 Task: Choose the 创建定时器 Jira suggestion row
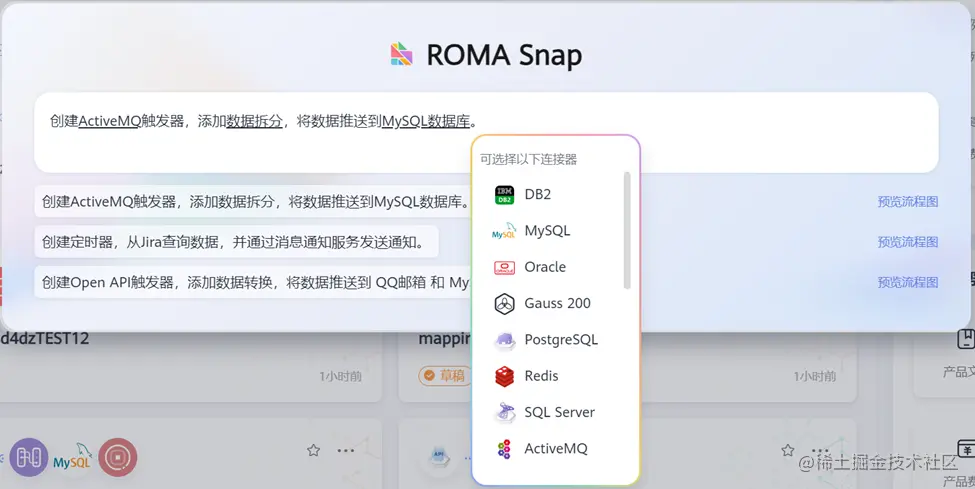[x=236, y=242]
